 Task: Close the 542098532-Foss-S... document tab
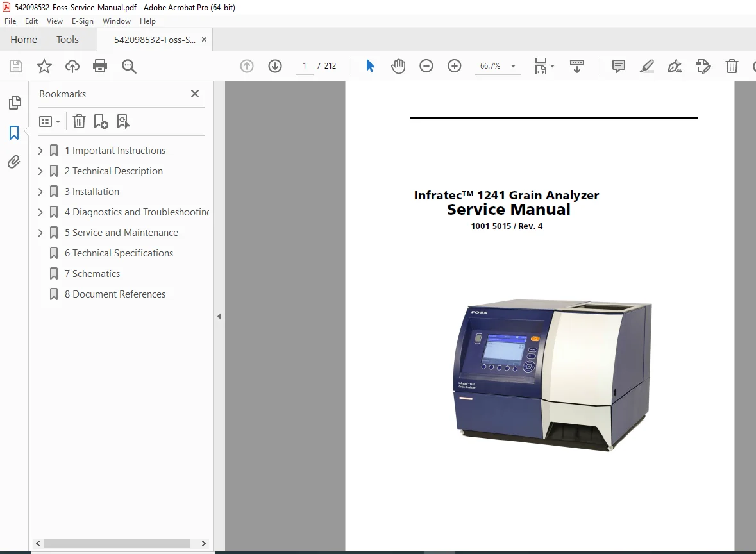coord(204,40)
